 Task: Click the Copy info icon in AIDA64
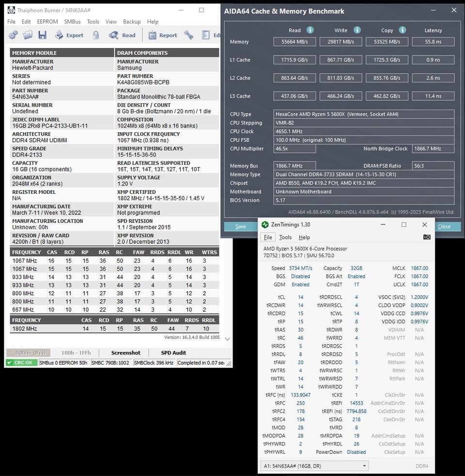click(x=403, y=30)
